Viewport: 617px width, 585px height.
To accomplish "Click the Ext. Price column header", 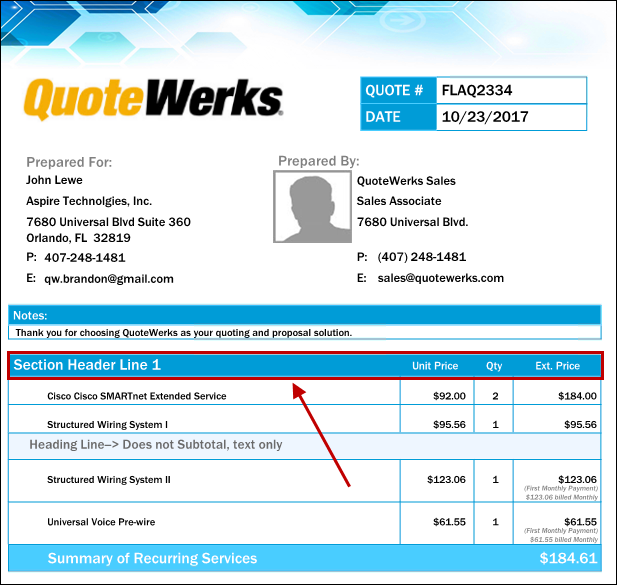I will (x=557, y=366).
